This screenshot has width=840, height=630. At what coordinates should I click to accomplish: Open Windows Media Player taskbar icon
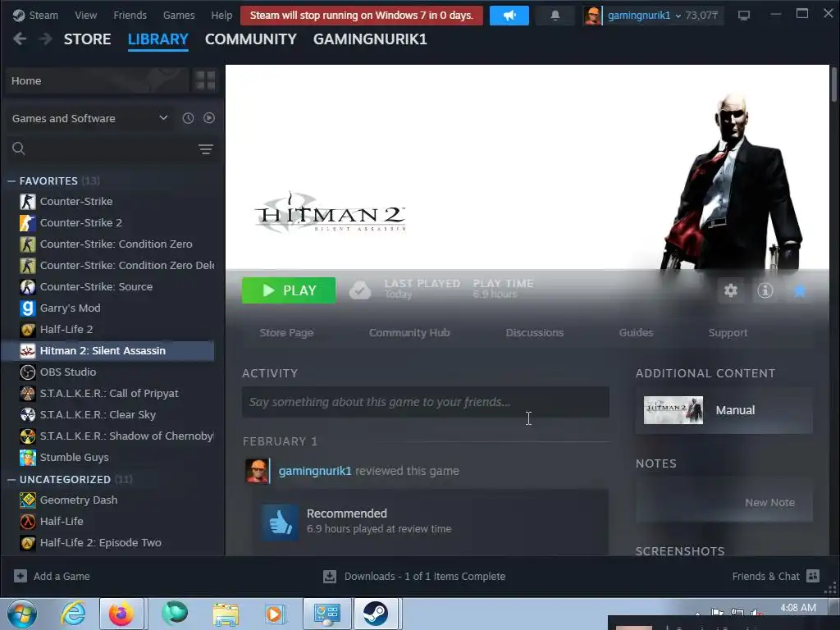pos(276,614)
